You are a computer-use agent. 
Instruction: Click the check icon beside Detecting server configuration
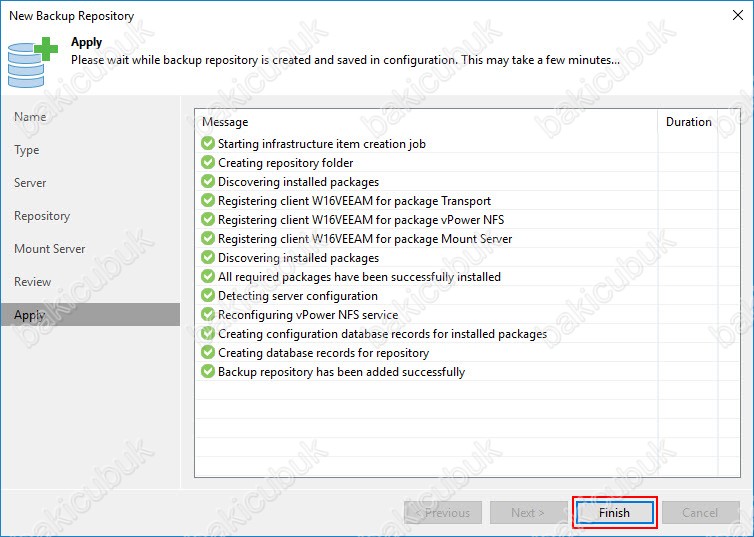click(x=208, y=295)
